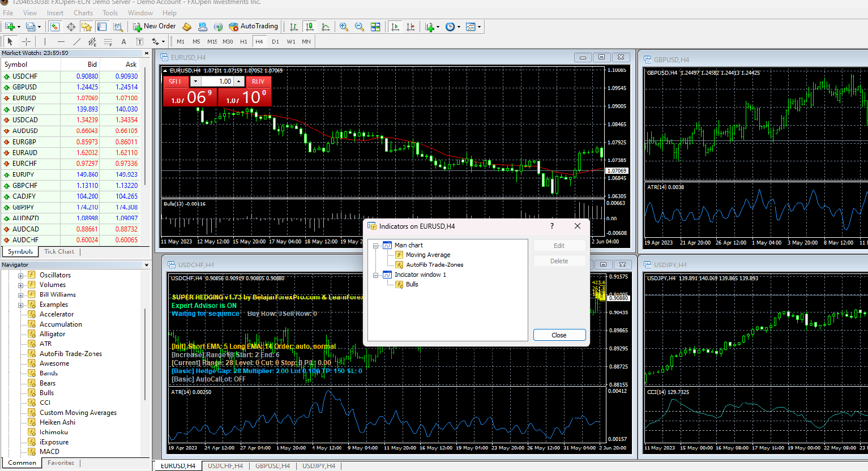The width and height of the screenshot is (868, 471).
Task: Click SELL on EURUSD one-click panel
Action: [176, 82]
